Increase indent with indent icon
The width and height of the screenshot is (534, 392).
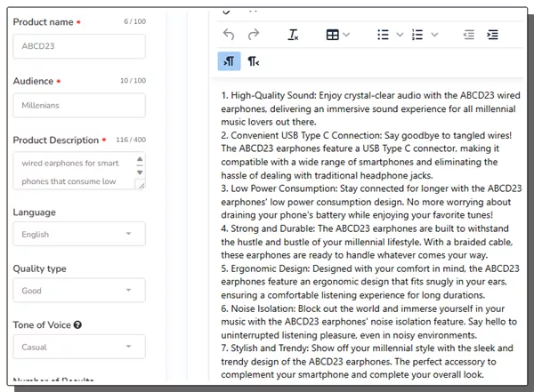tap(492, 35)
